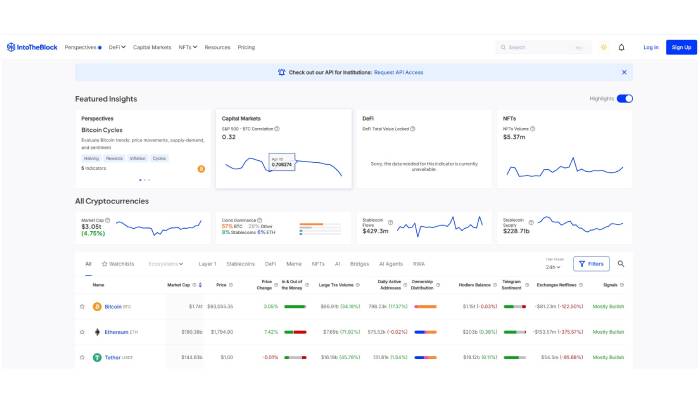Click the orange Bitcoin badge on Perspectives card
Viewport: 700px width, 400px height.
click(201, 169)
